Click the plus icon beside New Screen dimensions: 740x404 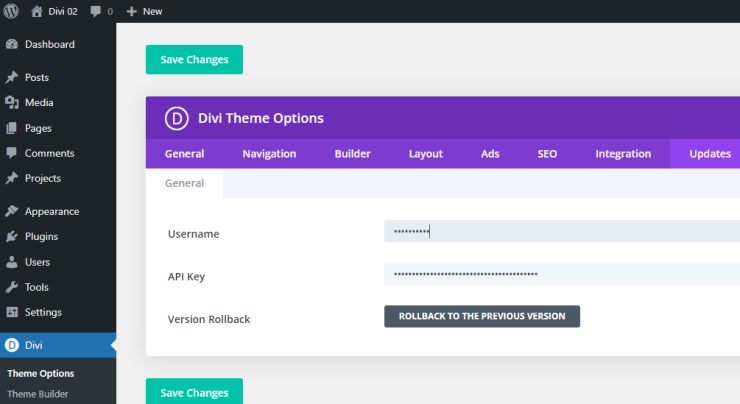click(x=132, y=11)
